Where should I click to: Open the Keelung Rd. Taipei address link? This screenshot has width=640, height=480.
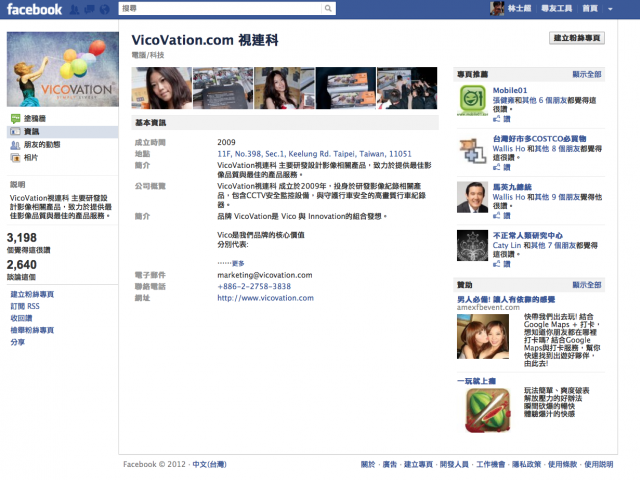(x=314, y=154)
